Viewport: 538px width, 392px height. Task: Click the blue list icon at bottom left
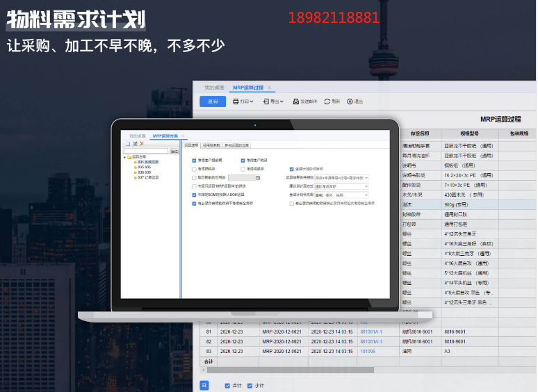pos(204,385)
